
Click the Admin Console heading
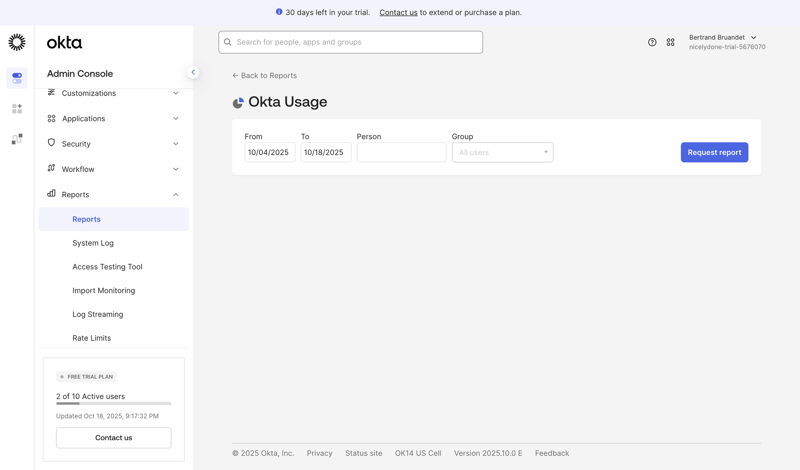tap(80, 73)
